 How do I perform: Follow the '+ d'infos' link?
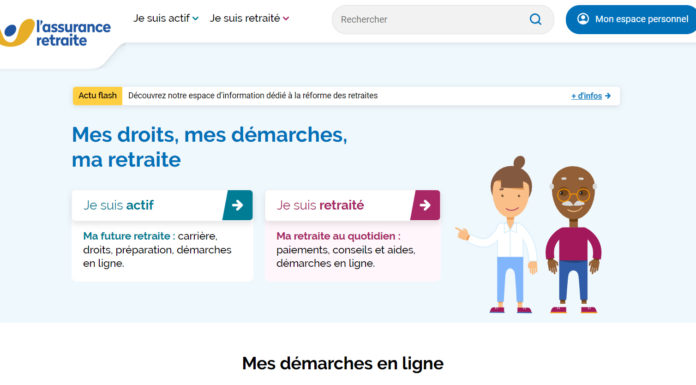586,96
